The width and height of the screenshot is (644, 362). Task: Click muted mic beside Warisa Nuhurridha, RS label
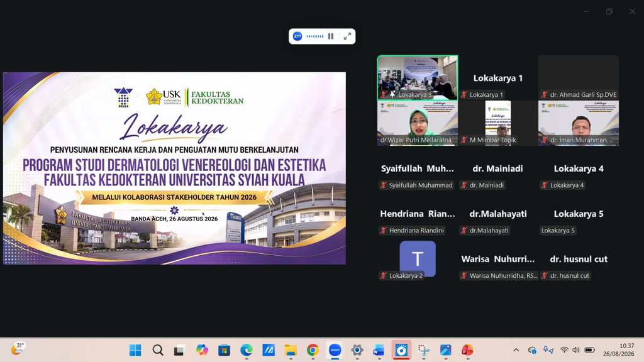pos(464,276)
